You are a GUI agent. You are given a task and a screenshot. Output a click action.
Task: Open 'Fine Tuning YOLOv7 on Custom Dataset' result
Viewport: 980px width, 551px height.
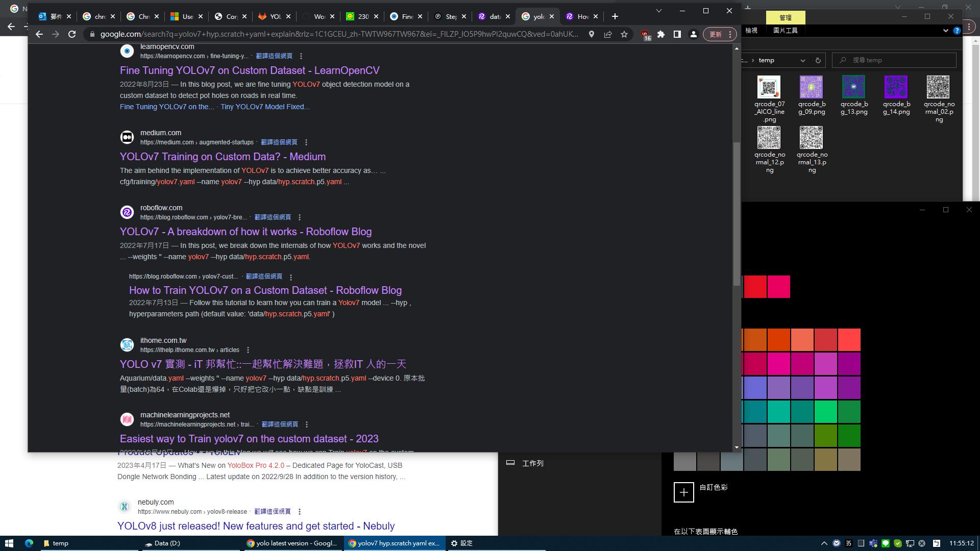(250, 70)
